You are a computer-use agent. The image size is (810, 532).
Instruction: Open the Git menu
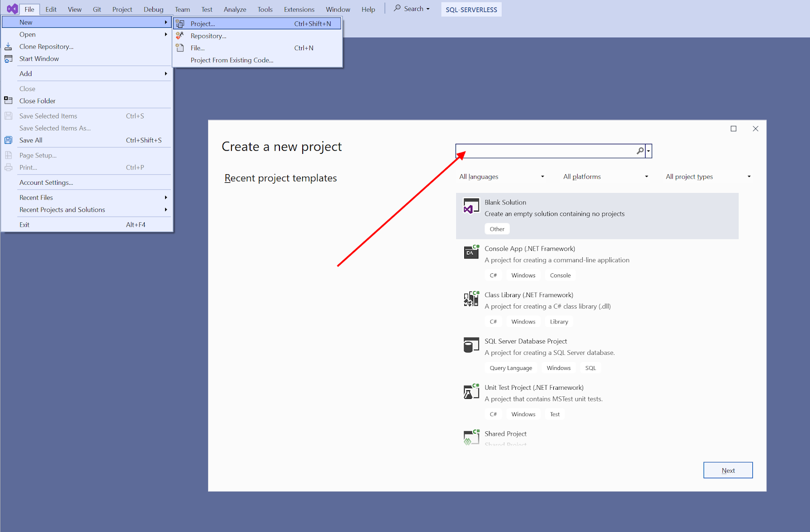[x=97, y=9]
